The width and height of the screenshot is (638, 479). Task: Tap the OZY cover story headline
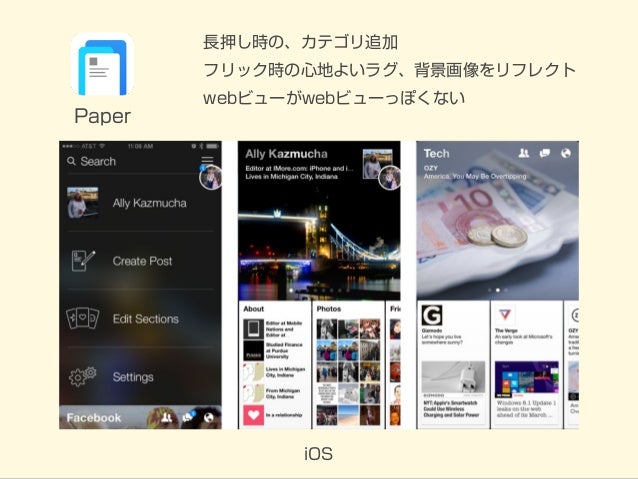pos(475,176)
